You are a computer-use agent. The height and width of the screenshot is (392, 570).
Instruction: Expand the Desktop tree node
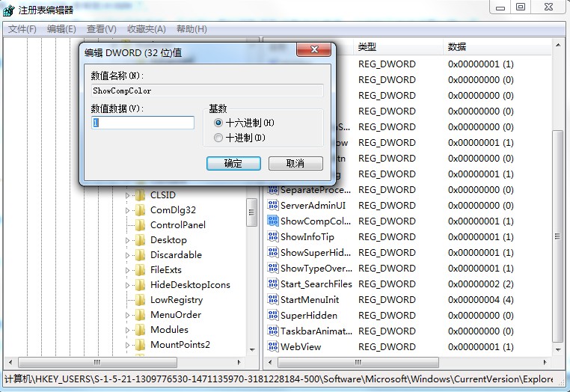(x=127, y=240)
